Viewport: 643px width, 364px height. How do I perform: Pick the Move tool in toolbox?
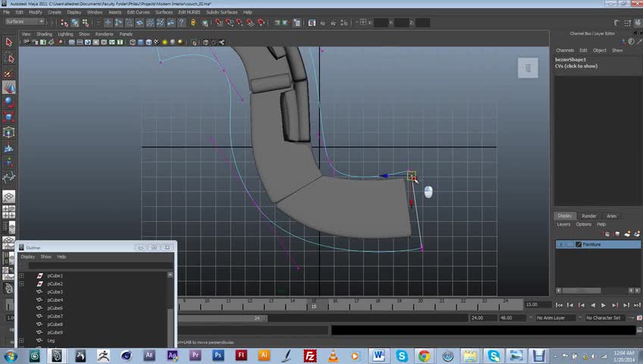[9, 88]
